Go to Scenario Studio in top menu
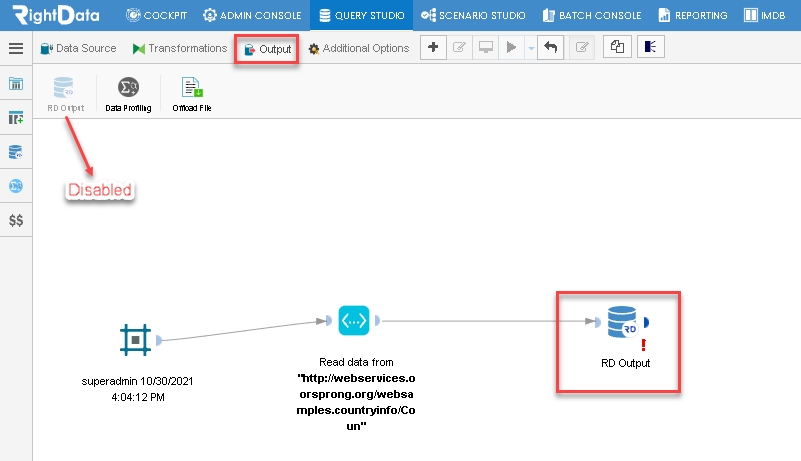This screenshot has width=801, height=461. pos(473,15)
